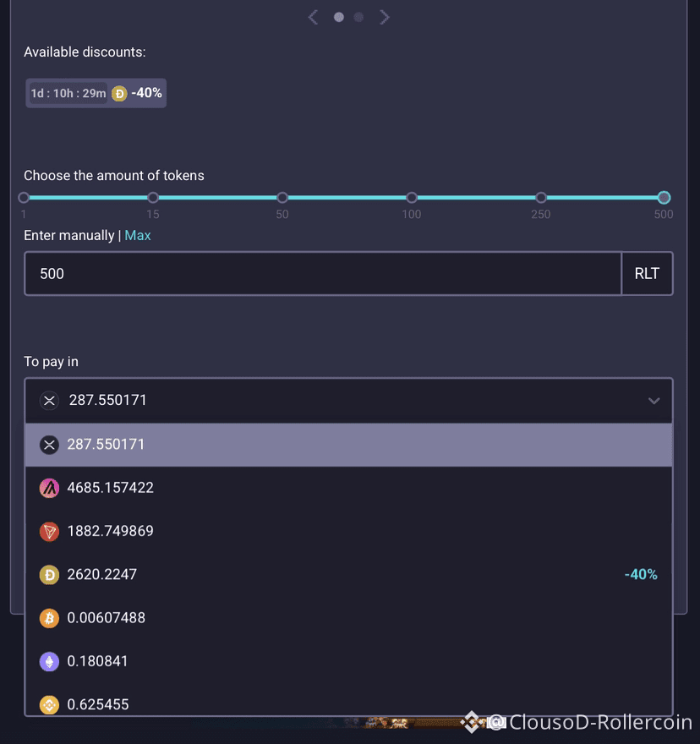Select the BNB 0.625455 payment option
The height and width of the screenshot is (744, 700).
click(x=348, y=704)
